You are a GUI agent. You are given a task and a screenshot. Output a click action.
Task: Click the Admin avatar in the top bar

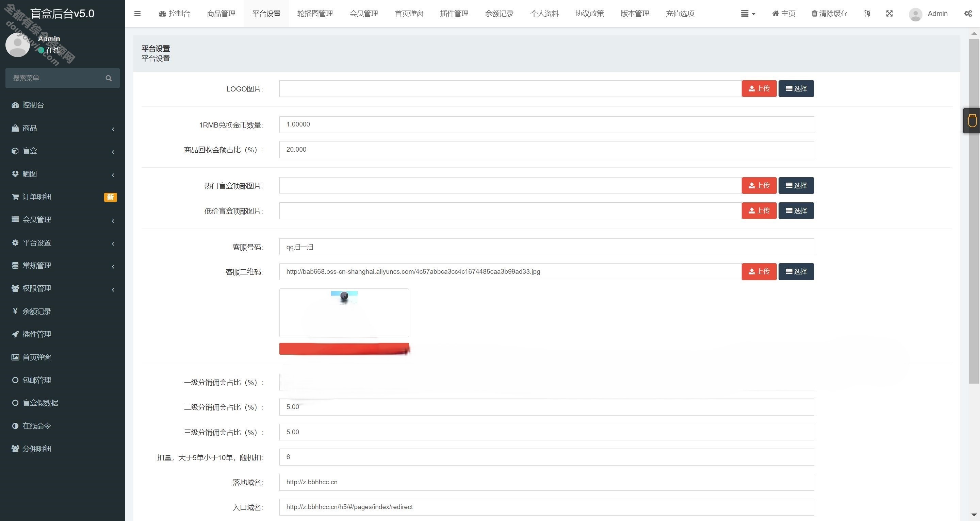915,14
